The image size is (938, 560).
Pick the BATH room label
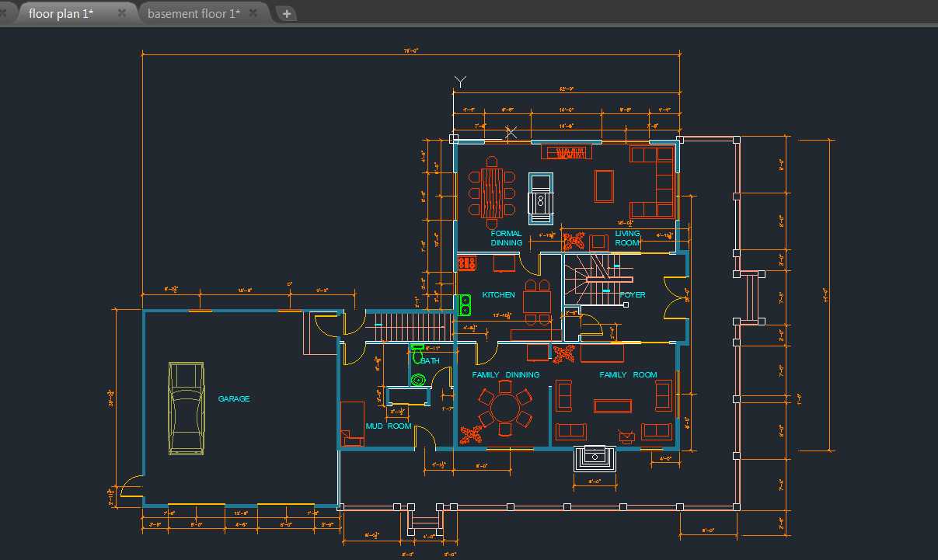(x=431, y=360)
